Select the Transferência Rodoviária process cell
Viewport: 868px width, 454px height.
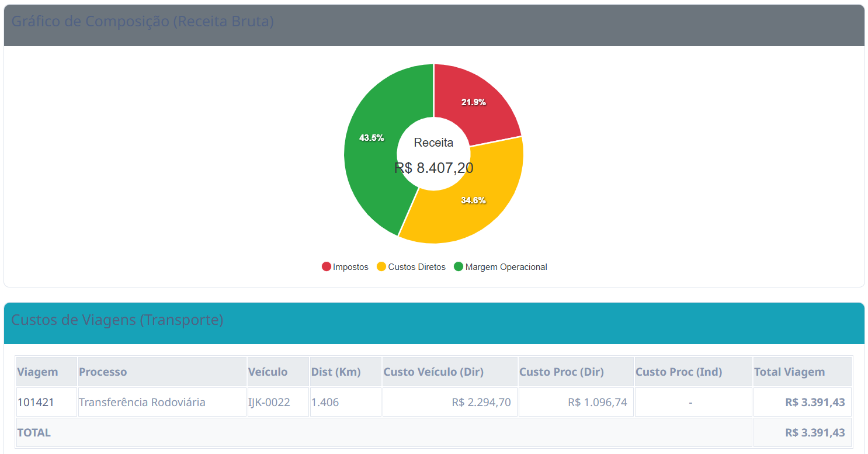[x=142, y=403]
